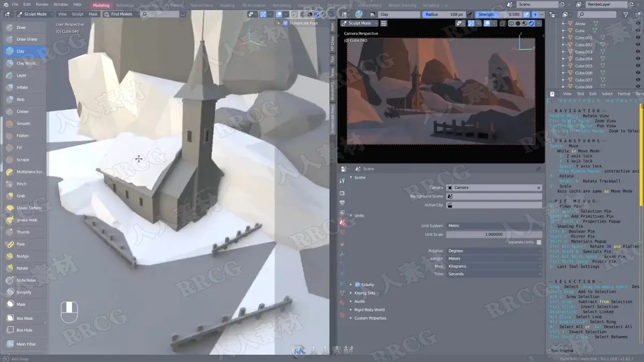
Task: Open the Mass Kilograms dropdown
Action: click(x=494, y=267)
